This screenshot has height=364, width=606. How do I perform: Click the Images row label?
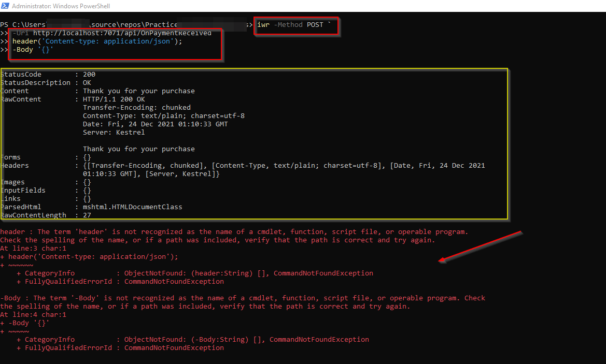[x=12, y=182]
